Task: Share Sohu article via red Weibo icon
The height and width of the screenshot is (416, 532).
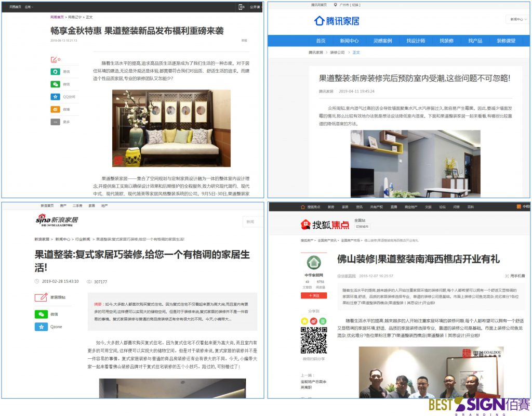Action: coord(314,321)
